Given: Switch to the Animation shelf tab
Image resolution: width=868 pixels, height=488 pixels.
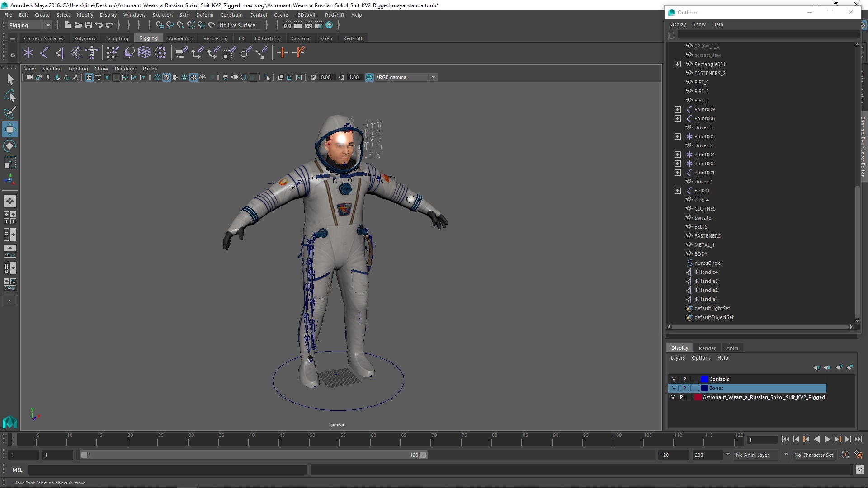Looking at the screenshot, I should pyautogui.click(x=180, y=38).
